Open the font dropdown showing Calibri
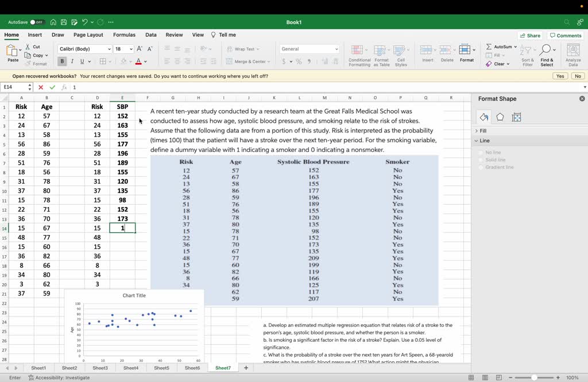588x382 pixels. pos(83,49)
